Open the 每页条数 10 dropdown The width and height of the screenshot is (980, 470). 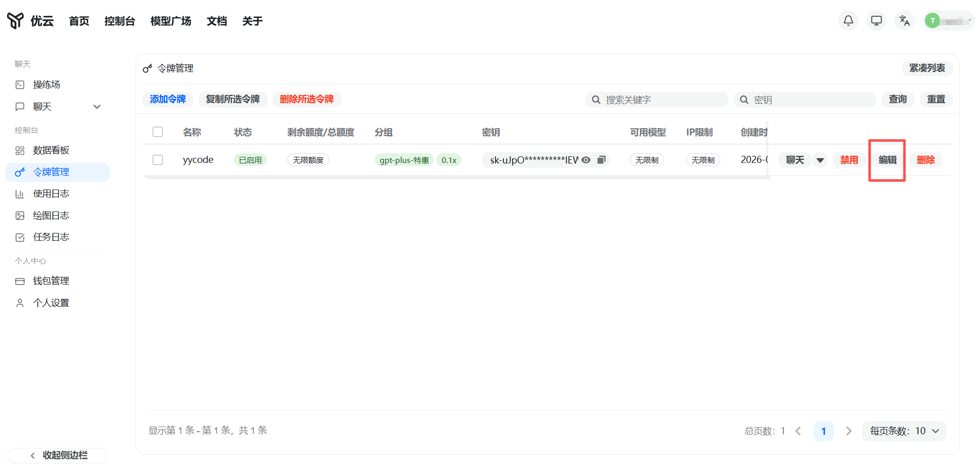tap(904, 431)
